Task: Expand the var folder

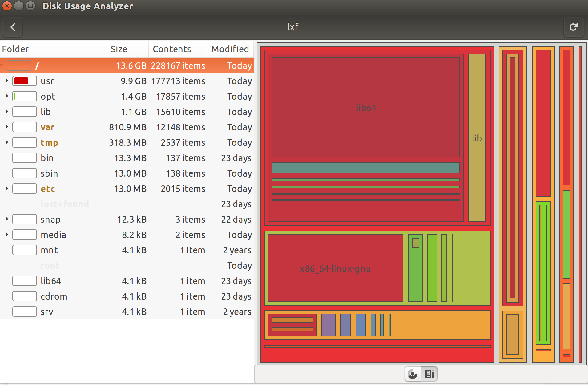Action: click(6, 127)
